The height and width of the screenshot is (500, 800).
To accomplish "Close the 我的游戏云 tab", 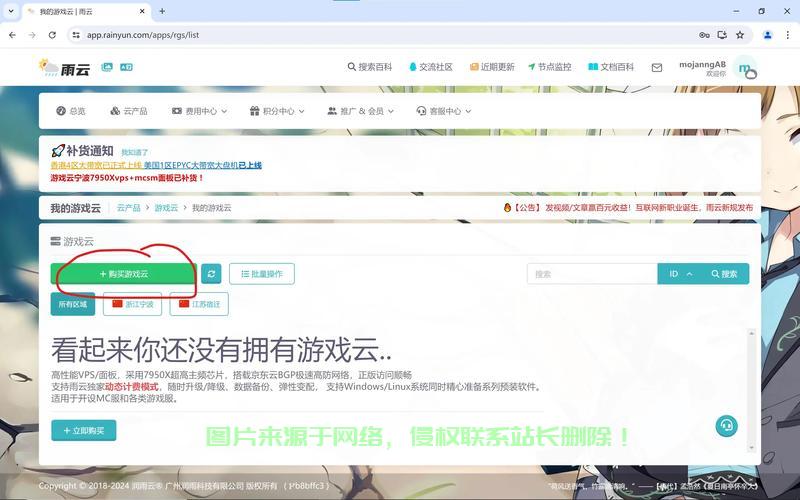I will click(x=142, y=11).
